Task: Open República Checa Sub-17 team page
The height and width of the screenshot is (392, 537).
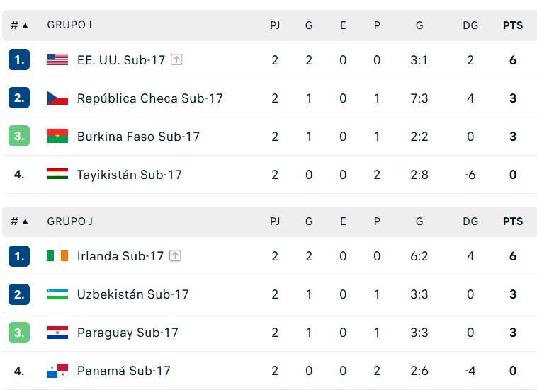Action: pyautogui.click(x=149, y=98)
